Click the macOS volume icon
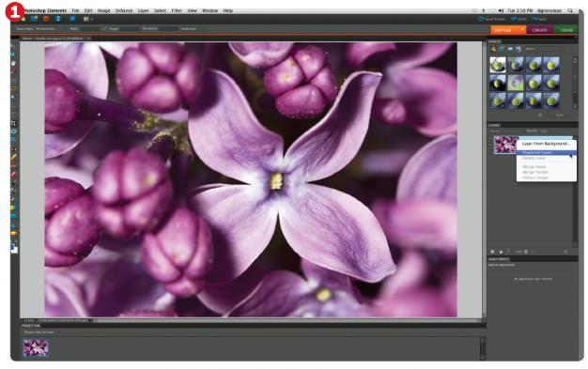Screen dimensions: 588x369 pos(501,10)
